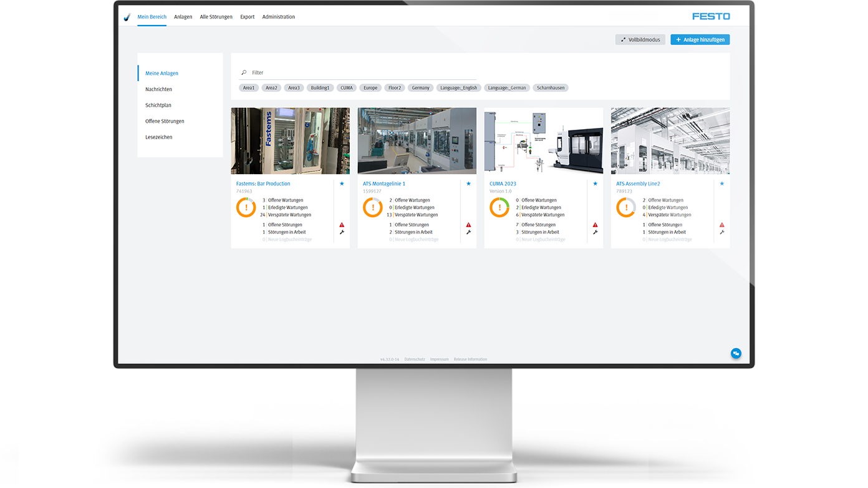Toggle the favorite star on ATS Montagelinie 1

468,183
